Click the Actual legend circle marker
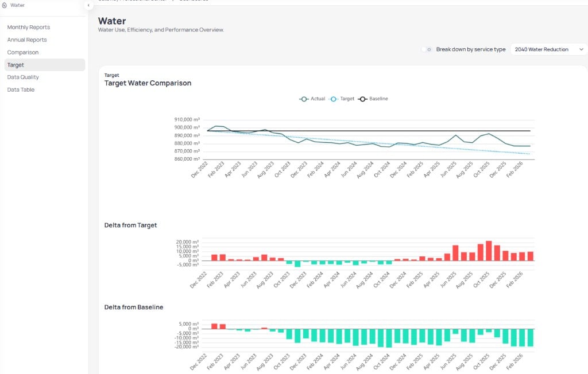The width and height of the screenshot is (588, 374). [304, 99]
